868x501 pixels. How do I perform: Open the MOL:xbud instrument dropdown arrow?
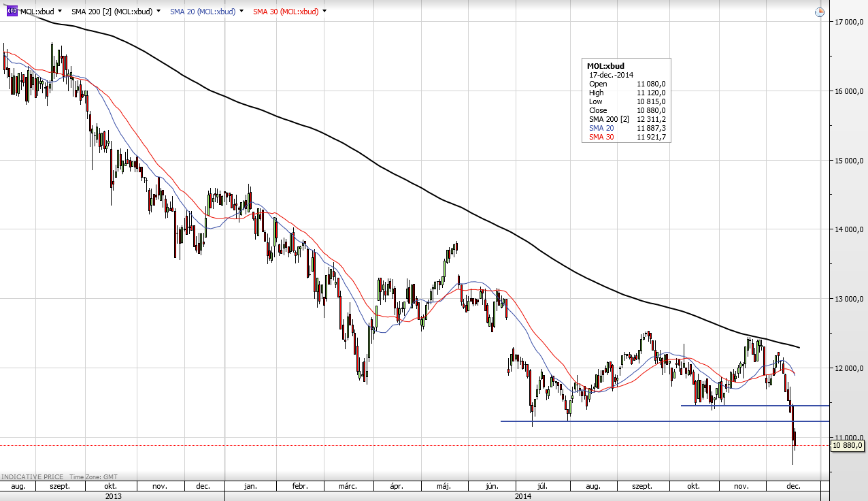(61, 12)
